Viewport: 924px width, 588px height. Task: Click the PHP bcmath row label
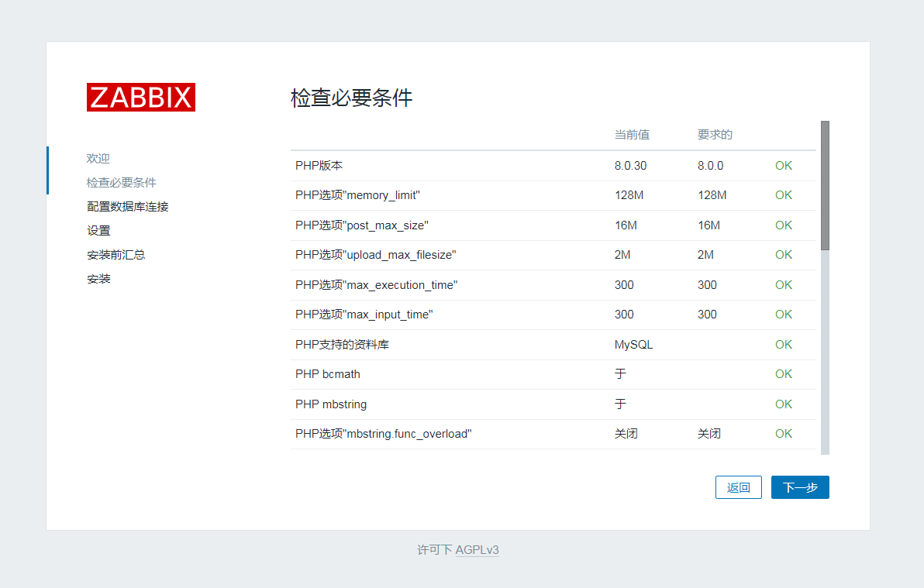pyautogui.click(x=328, y=374)
